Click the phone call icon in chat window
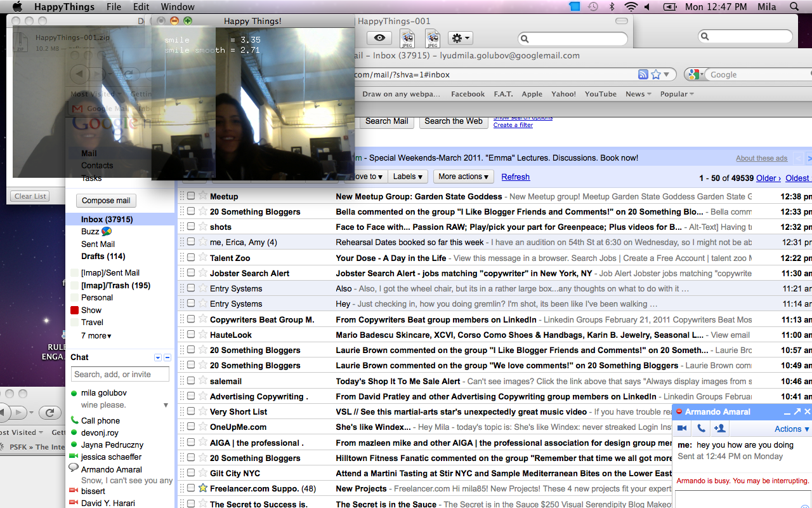Screen dimensions: 812x508 pyautogui.click(x=700, y=429)
